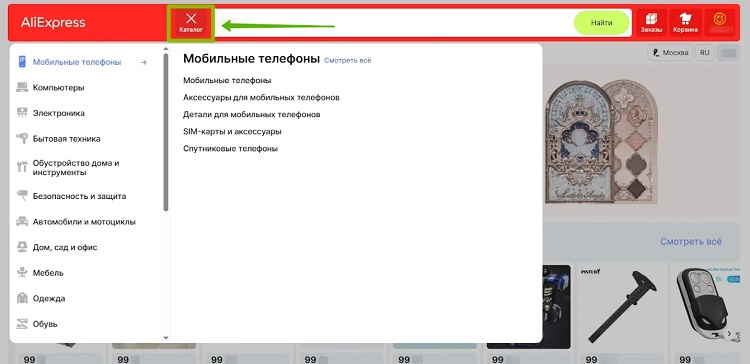Image resolution: width=750 pixels, height=364 pixels.
Task: Click the scrollbar up arrow in category list
Action: pos(166,49)
